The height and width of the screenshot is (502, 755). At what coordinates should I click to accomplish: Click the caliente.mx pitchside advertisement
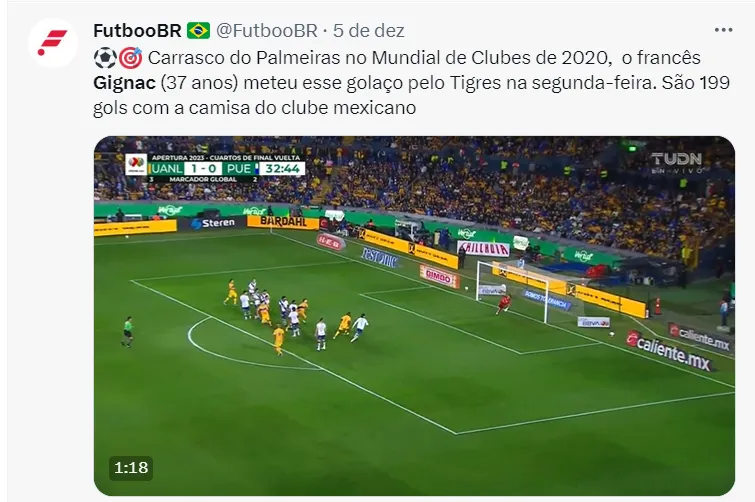671,351
